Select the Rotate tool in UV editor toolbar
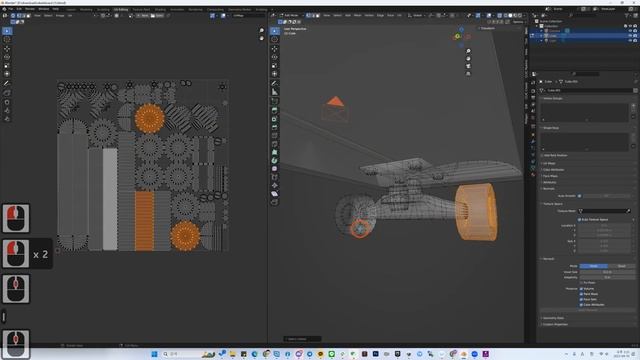The height and width of the screenshot is (360, 640). pos(7,57)
